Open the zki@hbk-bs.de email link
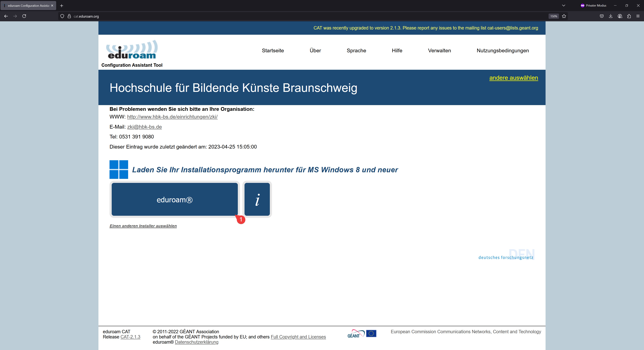Viewport: 644px width, 350px height. coord(144,127)
